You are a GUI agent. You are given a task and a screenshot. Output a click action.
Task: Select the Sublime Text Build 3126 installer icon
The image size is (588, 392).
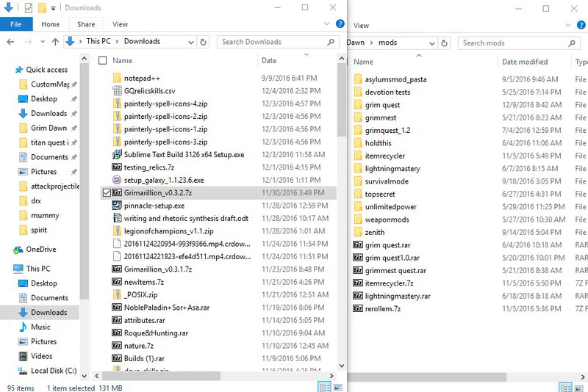coord(117,154)
